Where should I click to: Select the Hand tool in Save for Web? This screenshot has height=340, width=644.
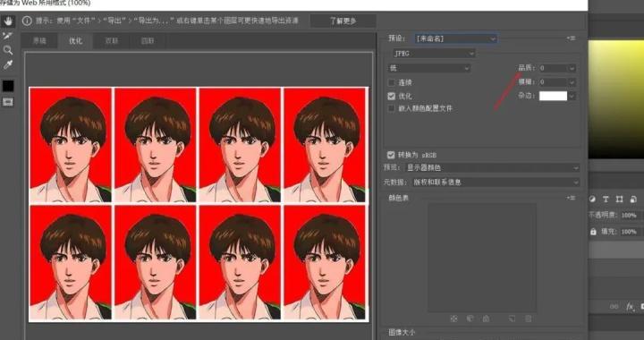(8, 21)
